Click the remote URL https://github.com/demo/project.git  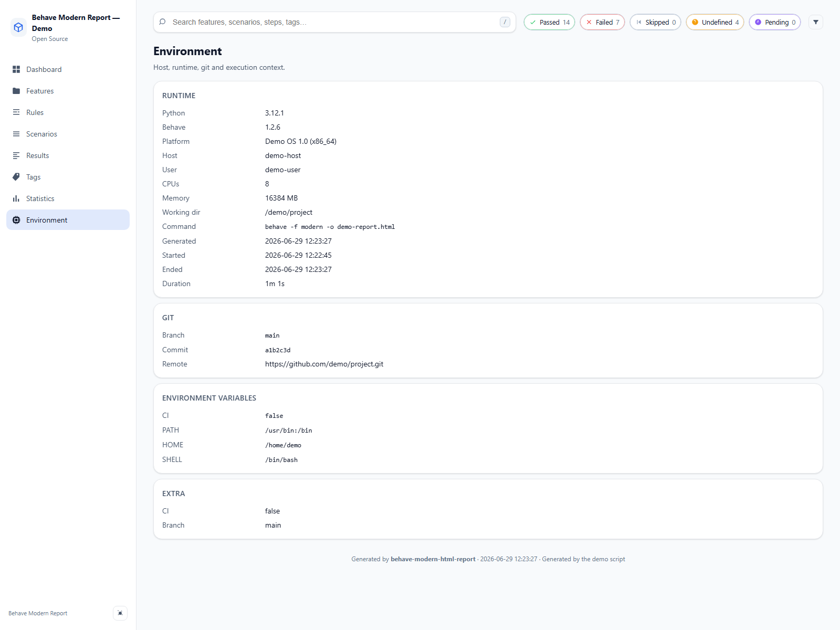[x=324, y=364]
